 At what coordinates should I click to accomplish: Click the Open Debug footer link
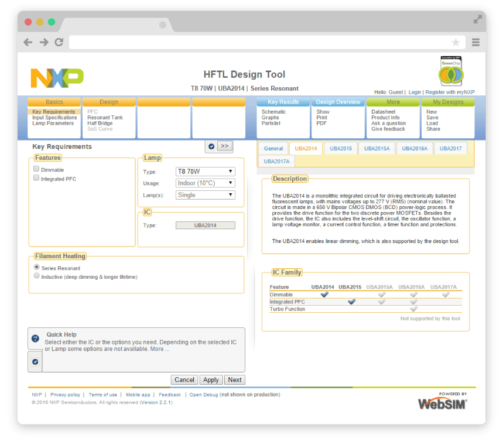tap(203, 395)
